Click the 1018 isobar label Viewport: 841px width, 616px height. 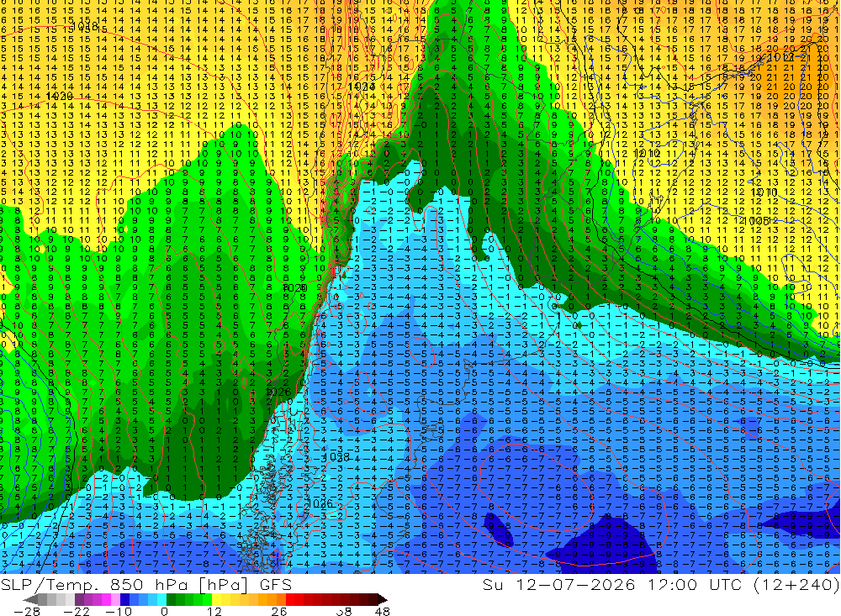[x=85, y=26]
